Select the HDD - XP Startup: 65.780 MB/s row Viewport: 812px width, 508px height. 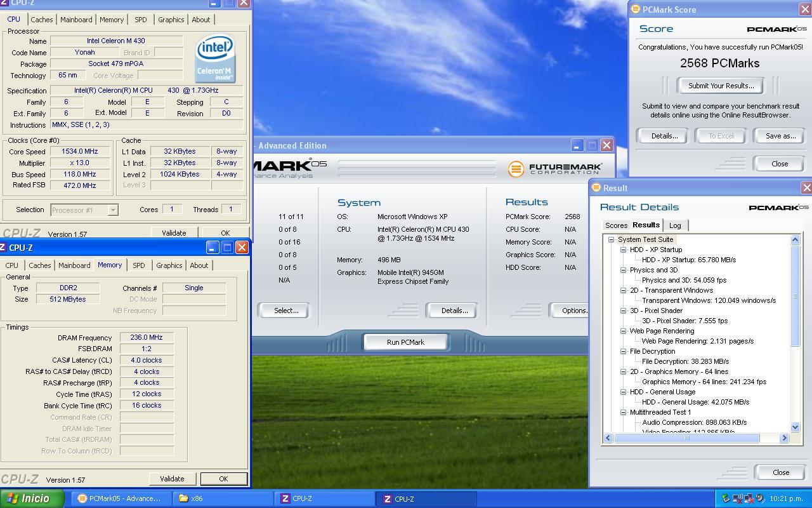(x=689, y=260)
